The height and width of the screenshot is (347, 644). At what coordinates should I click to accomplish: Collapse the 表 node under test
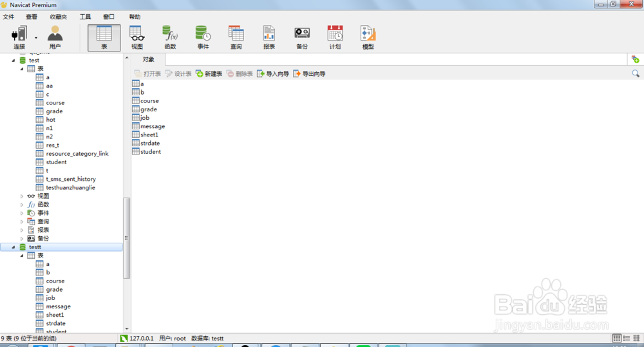coord(22,69)
